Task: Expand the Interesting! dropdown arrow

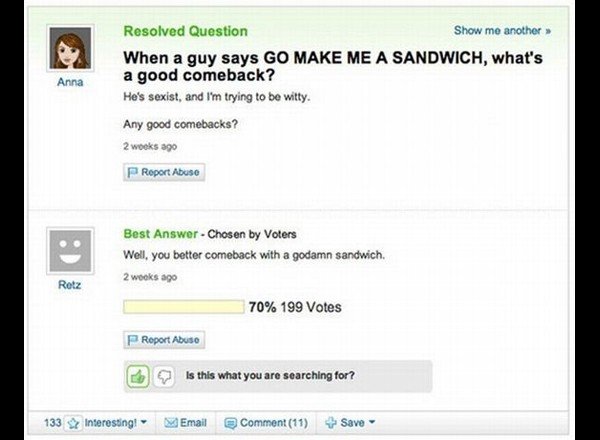Action: pos(143,422)
